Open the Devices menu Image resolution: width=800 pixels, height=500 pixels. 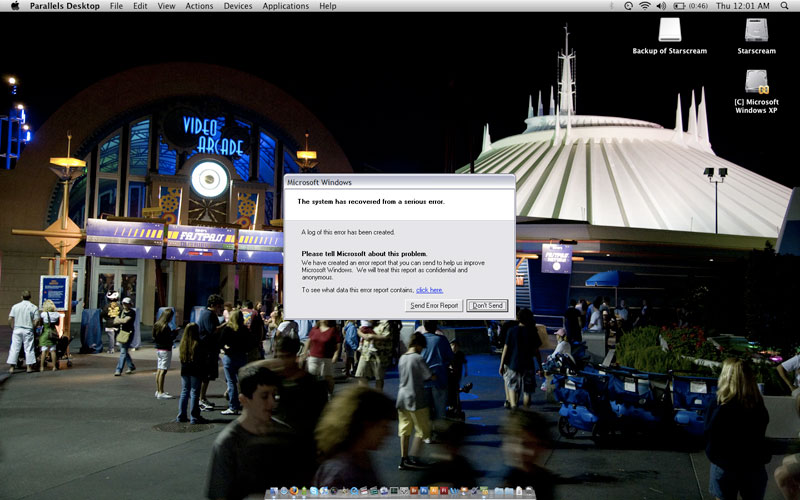[238, 6]
